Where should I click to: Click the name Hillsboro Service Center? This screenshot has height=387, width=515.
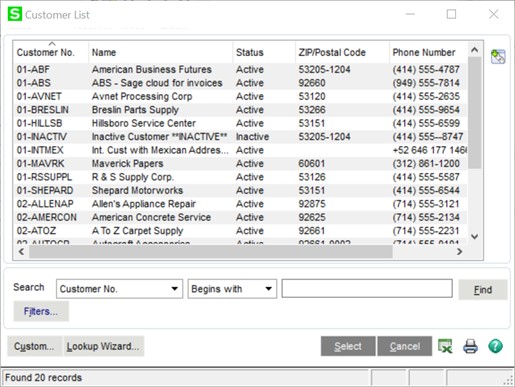coord(144,123)
